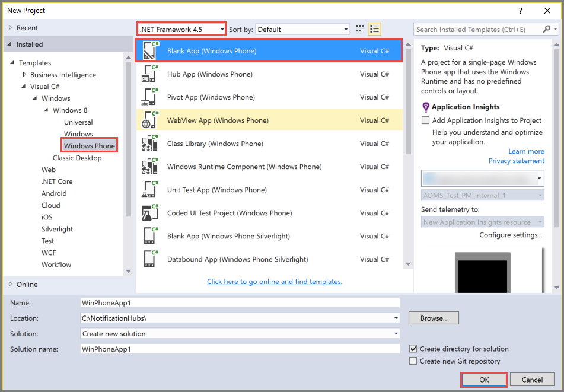The width and height of the screenshot is (564, 392).
Task: Open the link to find templates online
Action: [x=274, y=282]
